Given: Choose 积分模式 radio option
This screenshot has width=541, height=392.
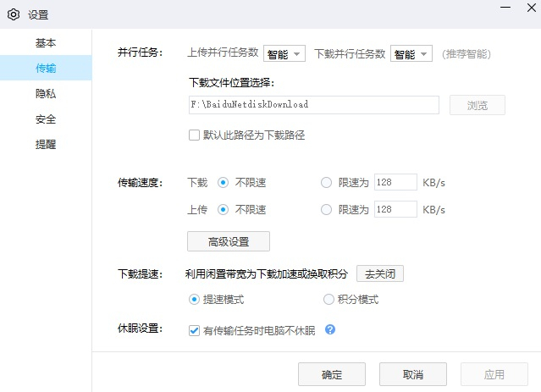Looking at the screenshot, I should point(328,299).
